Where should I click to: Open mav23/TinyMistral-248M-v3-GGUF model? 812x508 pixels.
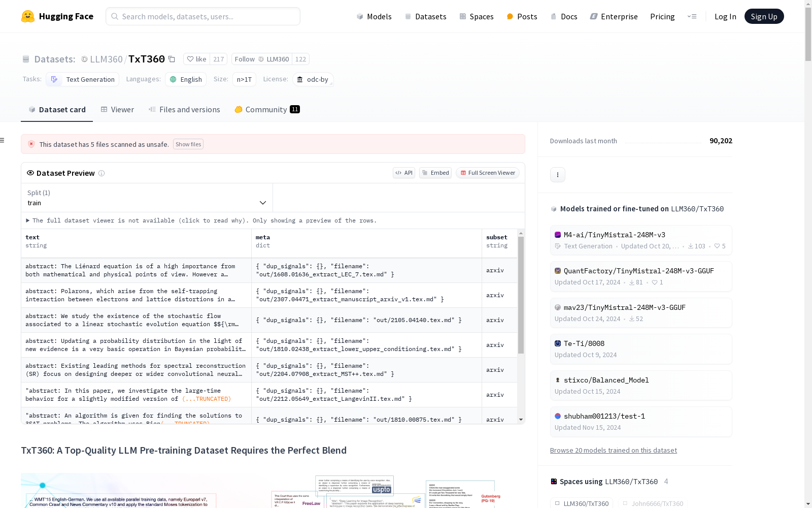click(x=641, y=313)
